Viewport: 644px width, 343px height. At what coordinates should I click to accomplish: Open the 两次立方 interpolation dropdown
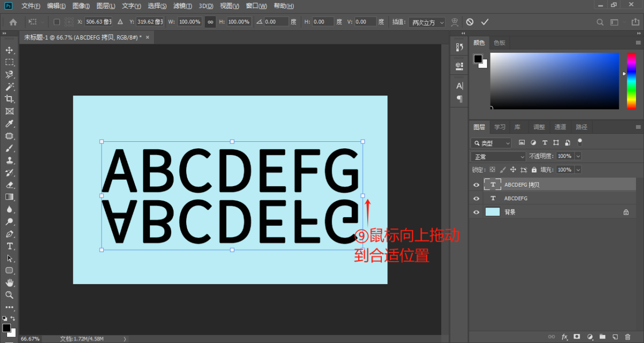(x=426, y=22)
